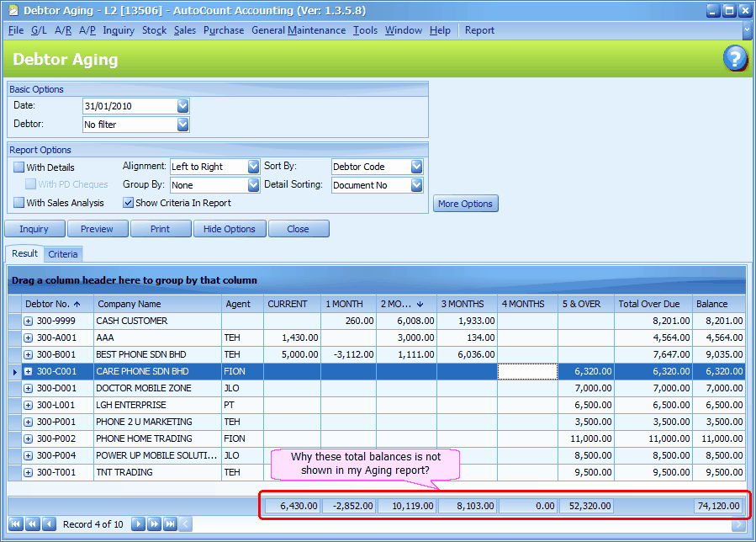Go to previous record in navigator
The image size is (756, 542).
tap(49, 524)
